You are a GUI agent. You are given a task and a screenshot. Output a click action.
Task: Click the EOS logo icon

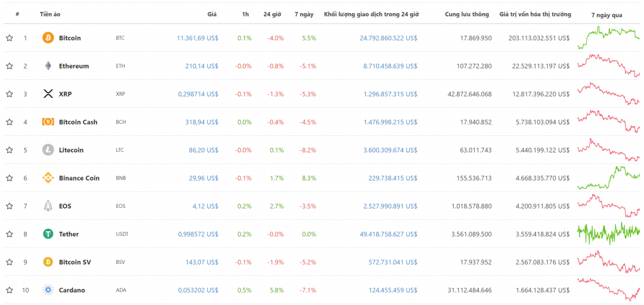(x=48, y=206)
